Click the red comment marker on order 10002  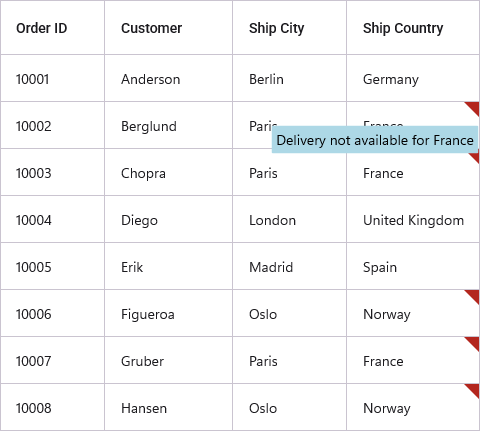point(474,107)
